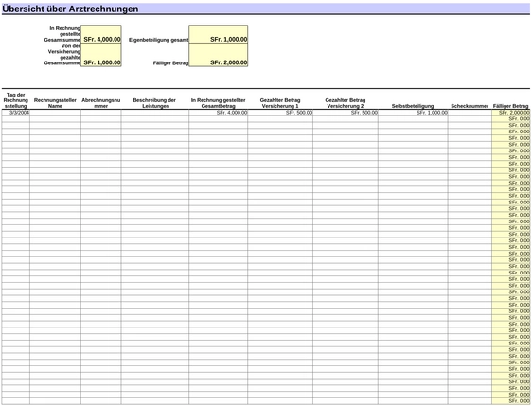Click the In Rechnung gestellter Gesamtbetrag header
Viewport: 532px width, 406px height.
(218, 103)
